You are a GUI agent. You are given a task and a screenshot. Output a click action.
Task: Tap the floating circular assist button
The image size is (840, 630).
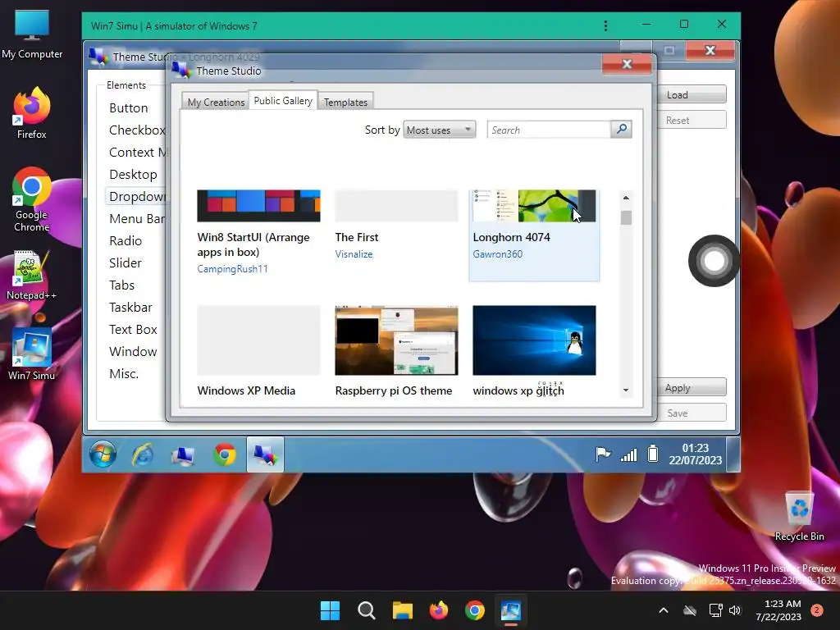click(714, 261)
